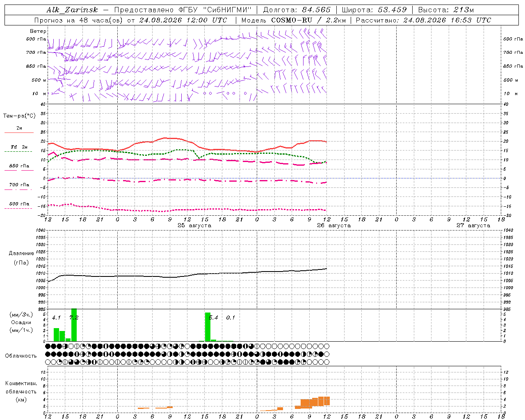Click the 700 гПа dash-dot legend entry
The width and height of the screenshot is (525, 420).
pos(19,187)
